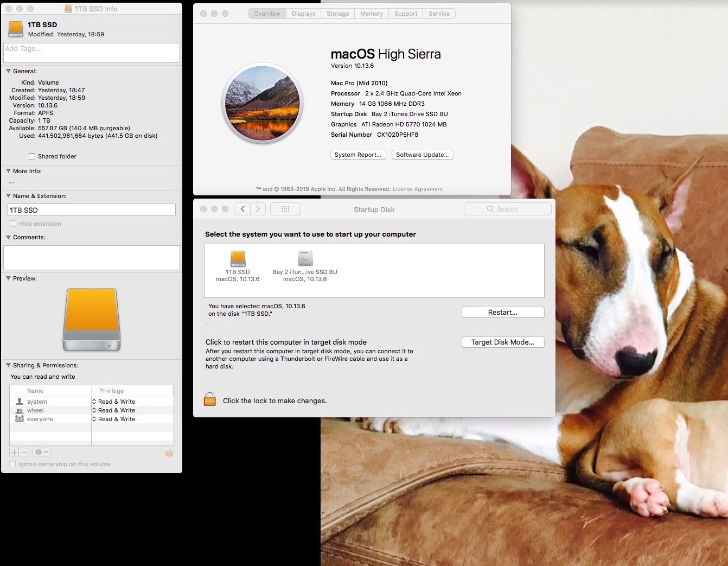This screenshot has width=728, height=566.
Task: Click the wheel group icon in permissions
Action: tap(20, 410)
